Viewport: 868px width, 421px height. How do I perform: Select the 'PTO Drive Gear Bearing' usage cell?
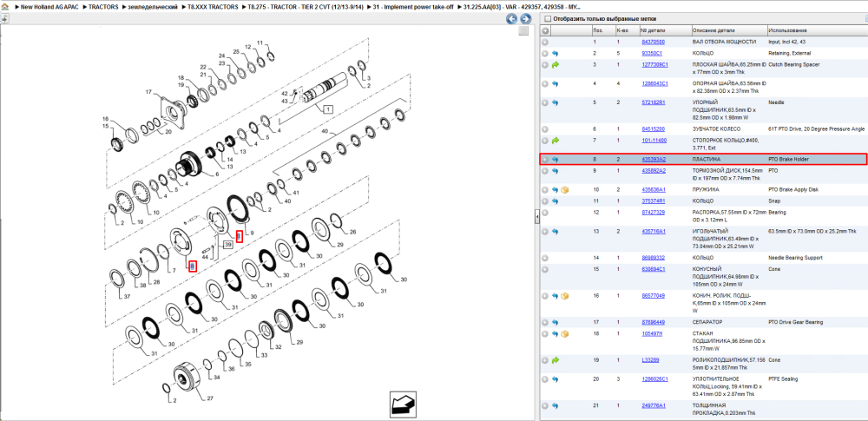point(795,322)
